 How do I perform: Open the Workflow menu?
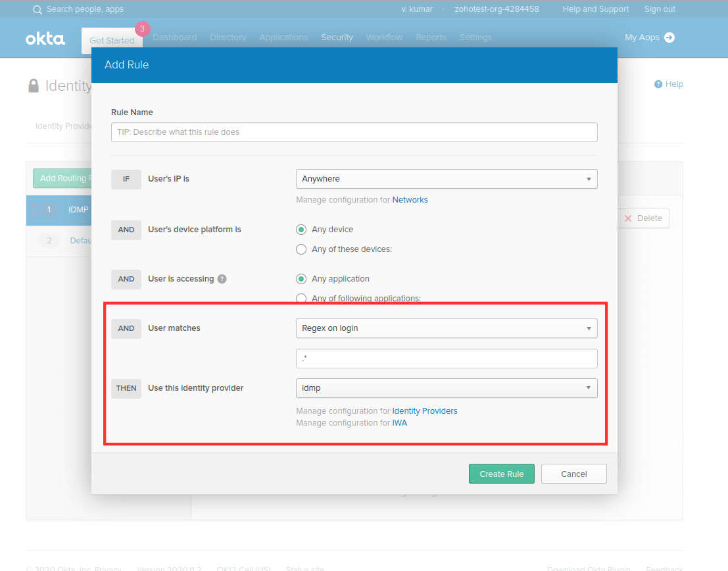point(385,37)
